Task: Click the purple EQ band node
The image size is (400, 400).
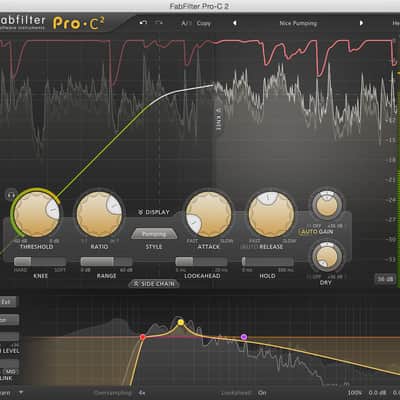Action: point(244,337)
